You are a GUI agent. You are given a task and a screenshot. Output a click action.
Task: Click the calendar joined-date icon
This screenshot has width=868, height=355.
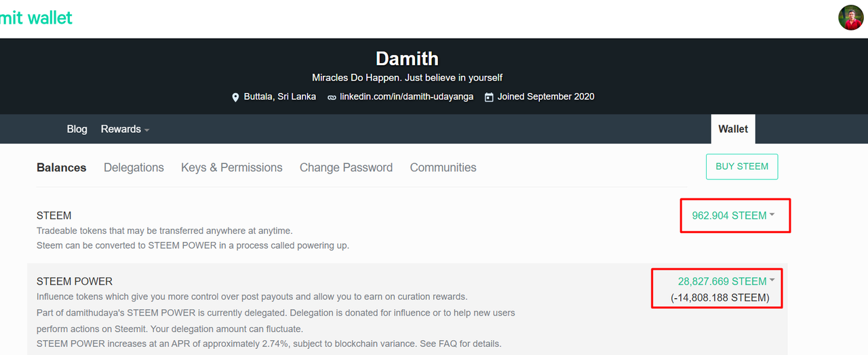point(489,97)
